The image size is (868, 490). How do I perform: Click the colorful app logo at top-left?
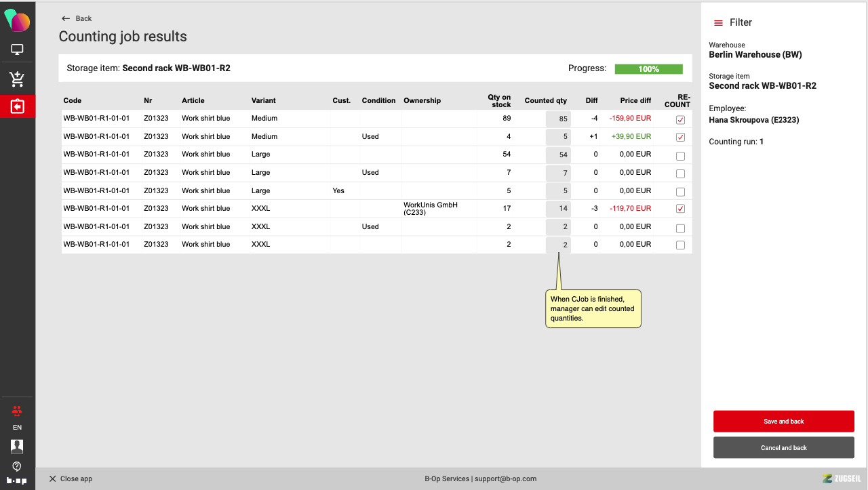click(17, 21)
